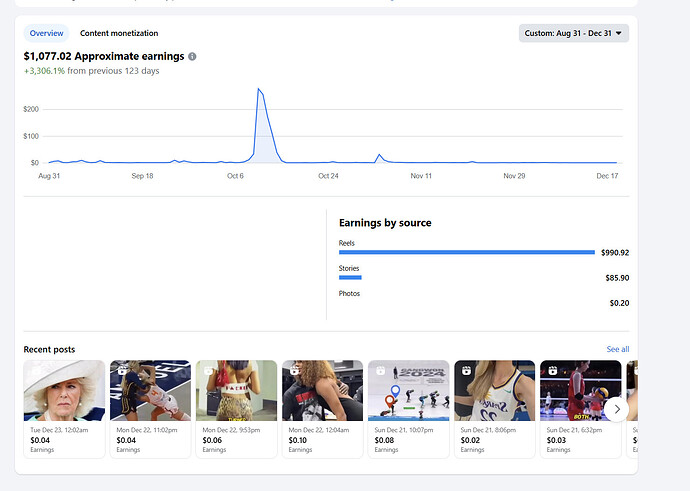This screenshot has width=690, height=491.
Task: Click the info icon beside Approximate earnings
Action: coord(192,57)
